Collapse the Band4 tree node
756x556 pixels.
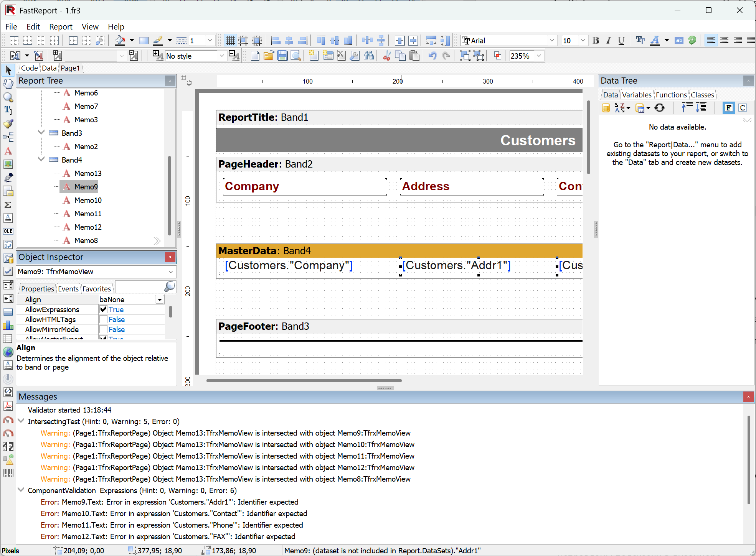[x=41, y=159]
